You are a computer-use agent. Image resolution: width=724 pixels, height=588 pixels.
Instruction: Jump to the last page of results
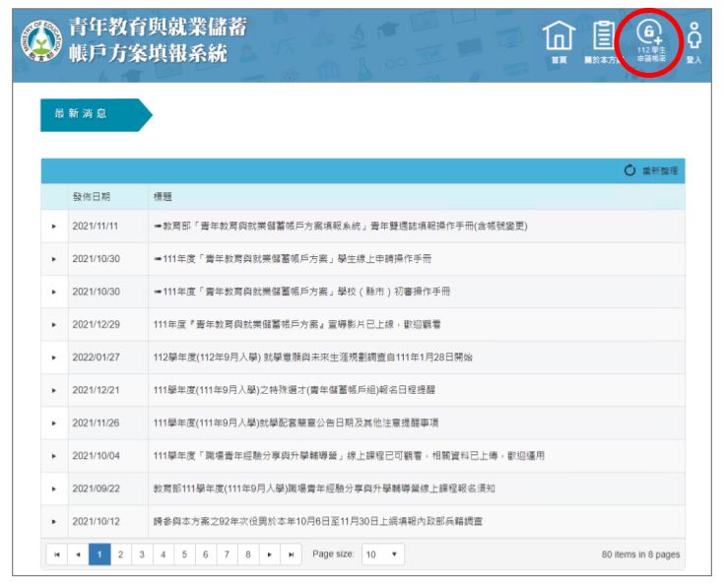coord(291,555)
